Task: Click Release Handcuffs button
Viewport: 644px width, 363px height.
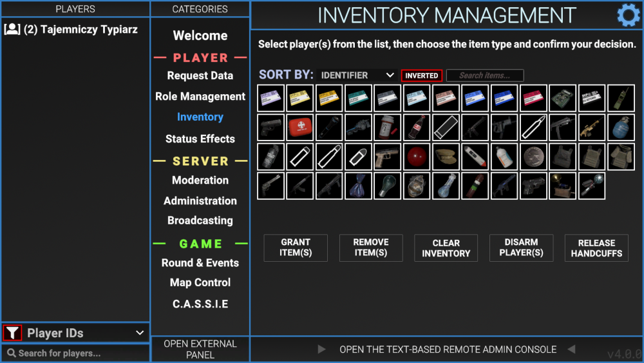Action: point(596,248)
